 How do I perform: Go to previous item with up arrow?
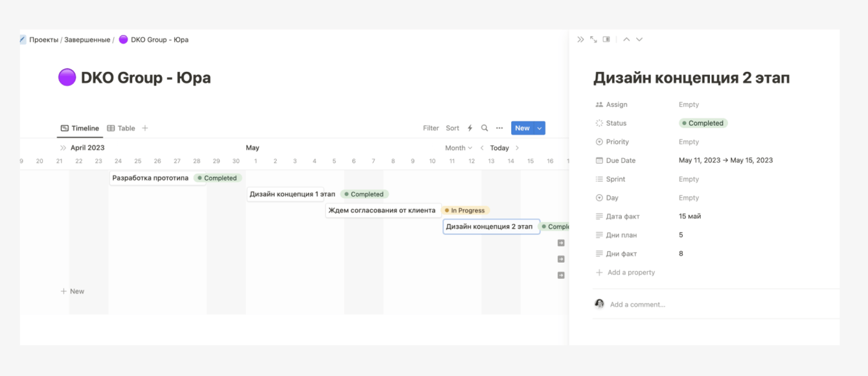(626, 39)
